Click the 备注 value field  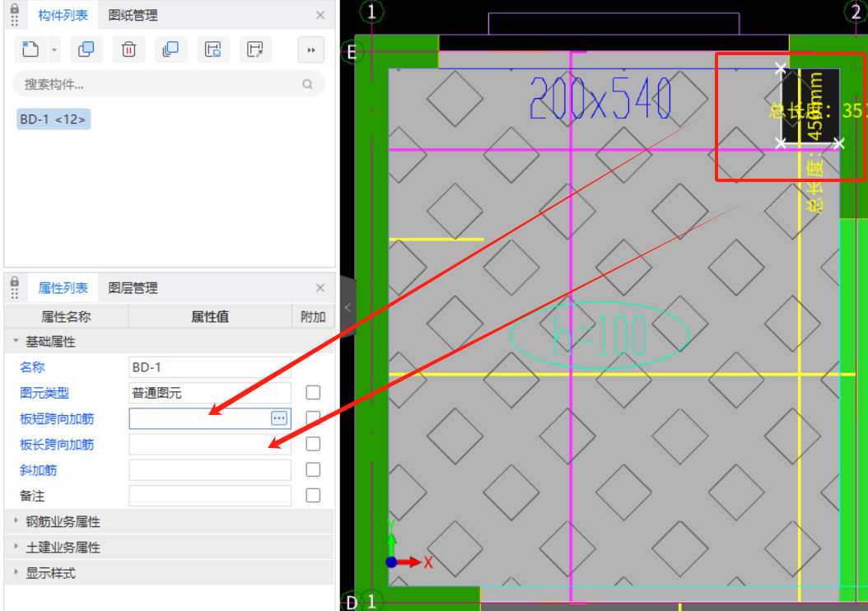[210, 496]
